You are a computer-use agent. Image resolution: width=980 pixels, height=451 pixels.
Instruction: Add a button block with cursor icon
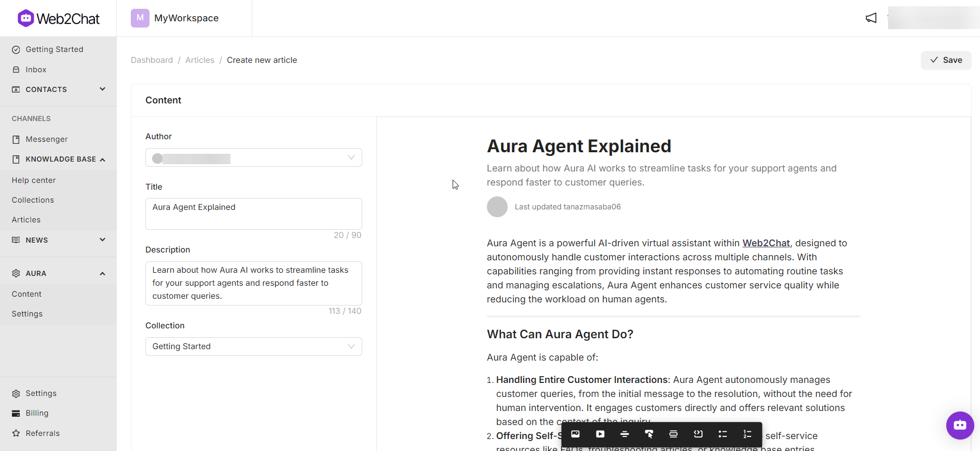click(649, 434)
